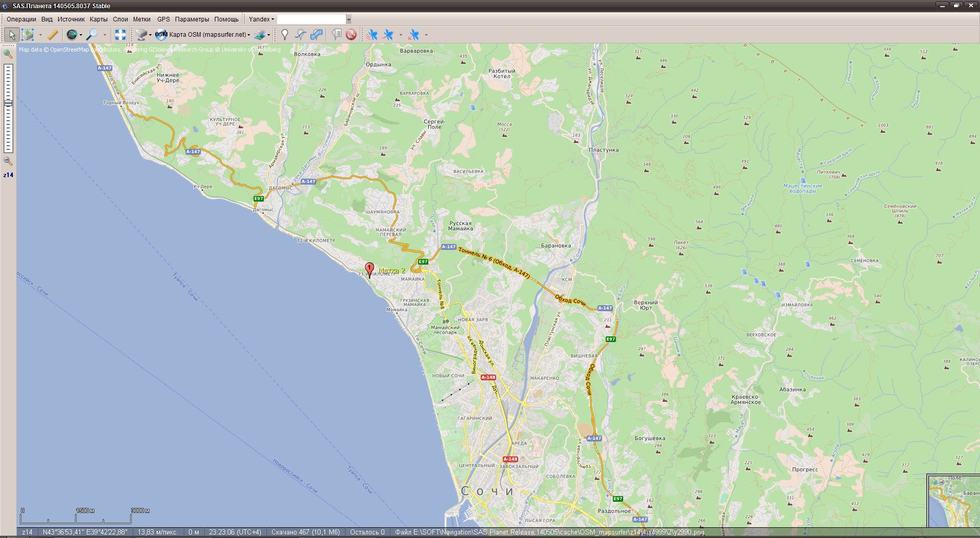Minimize the SAS.Планета window

click(942, 6)
